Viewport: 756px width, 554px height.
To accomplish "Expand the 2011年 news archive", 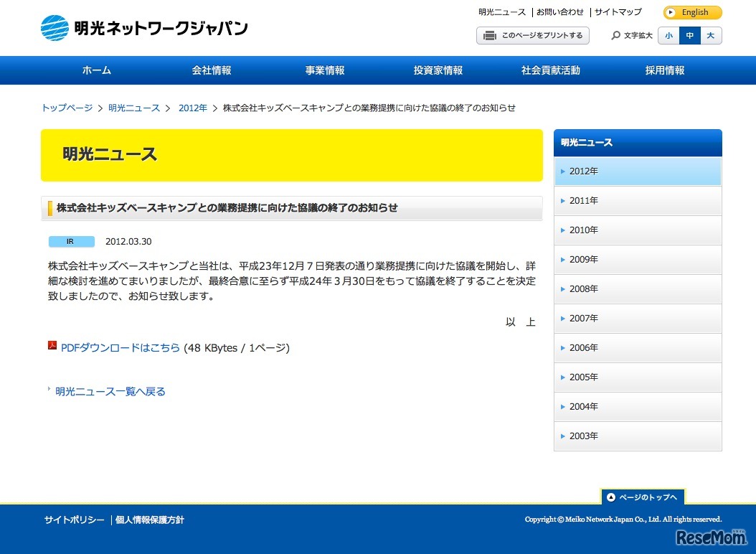I will [583, 200].
